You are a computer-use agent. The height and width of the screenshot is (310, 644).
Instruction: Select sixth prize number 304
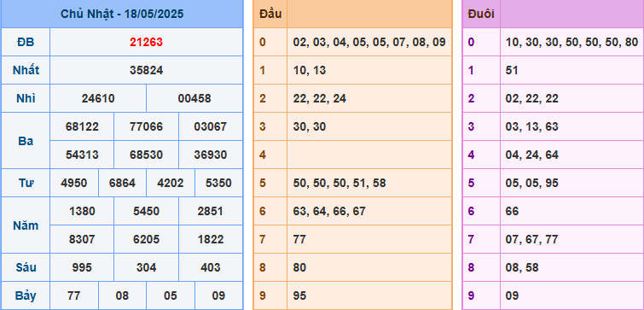[146, 267]
